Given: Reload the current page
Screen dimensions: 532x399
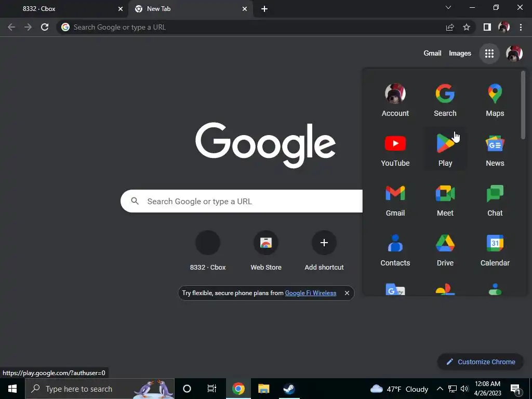Looking at the screenshot, I should 45,27.
